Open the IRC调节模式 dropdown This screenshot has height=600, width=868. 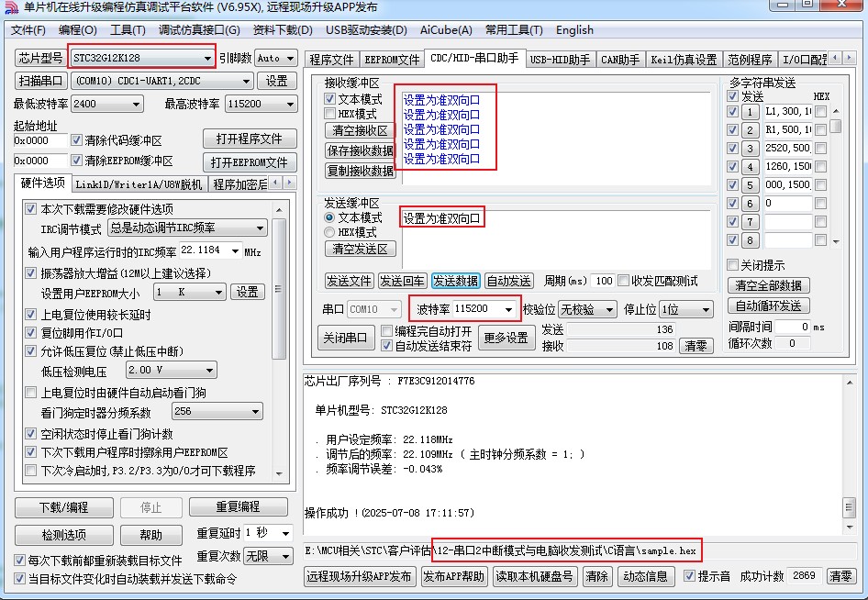click(188, 228)
